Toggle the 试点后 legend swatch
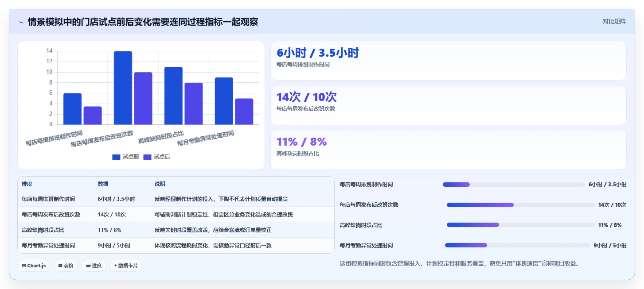 (x=147, y=157)
